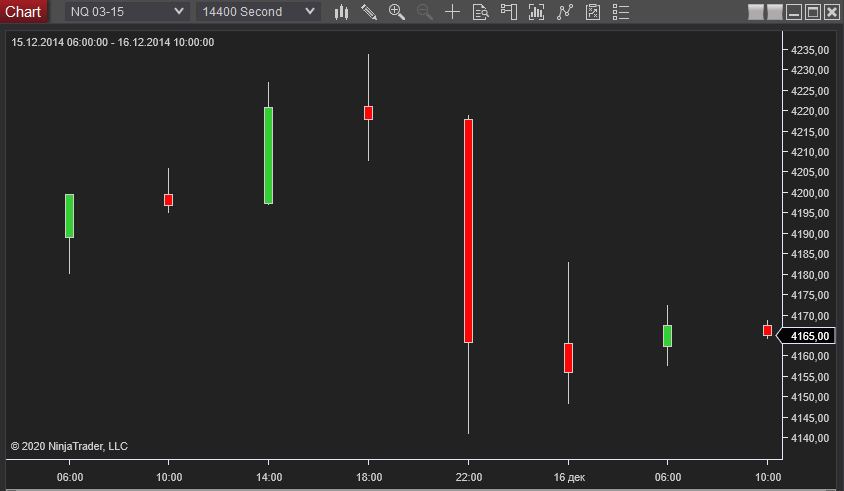844x491 pixels.
Task: Open the Chart menu button
Action: [23, 11]
